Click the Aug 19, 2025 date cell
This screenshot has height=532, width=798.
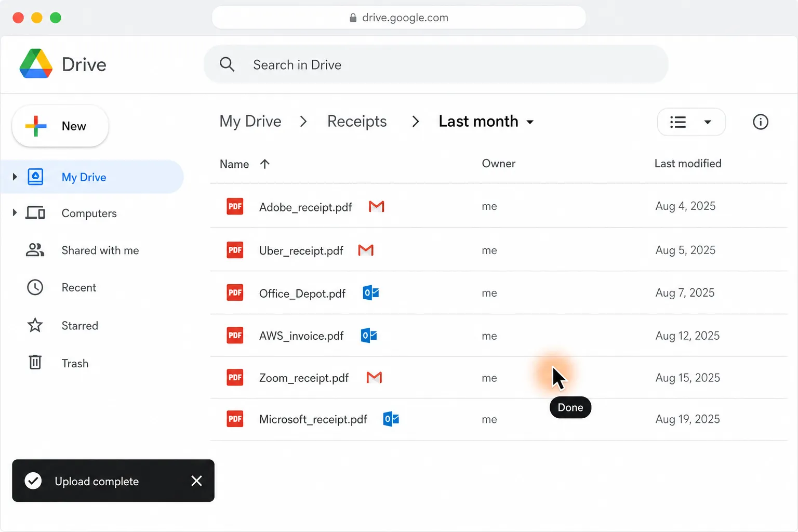(x=687, y=419)
